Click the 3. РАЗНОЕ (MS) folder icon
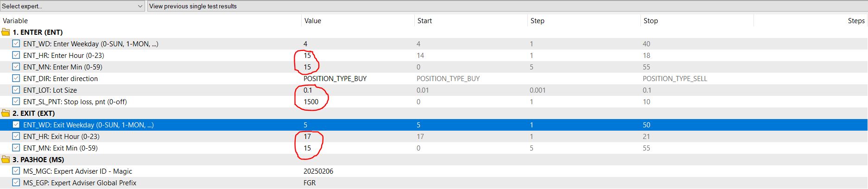 [6, 160]
